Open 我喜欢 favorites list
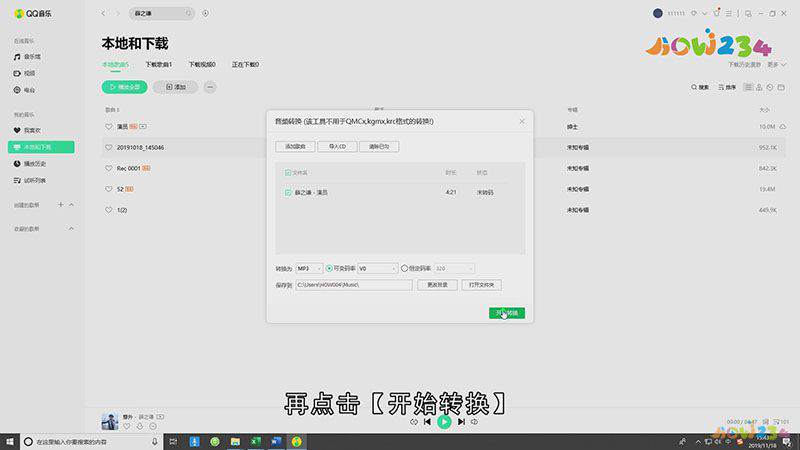The width and height of the screenshot is (800, 450). coord(27,131)
